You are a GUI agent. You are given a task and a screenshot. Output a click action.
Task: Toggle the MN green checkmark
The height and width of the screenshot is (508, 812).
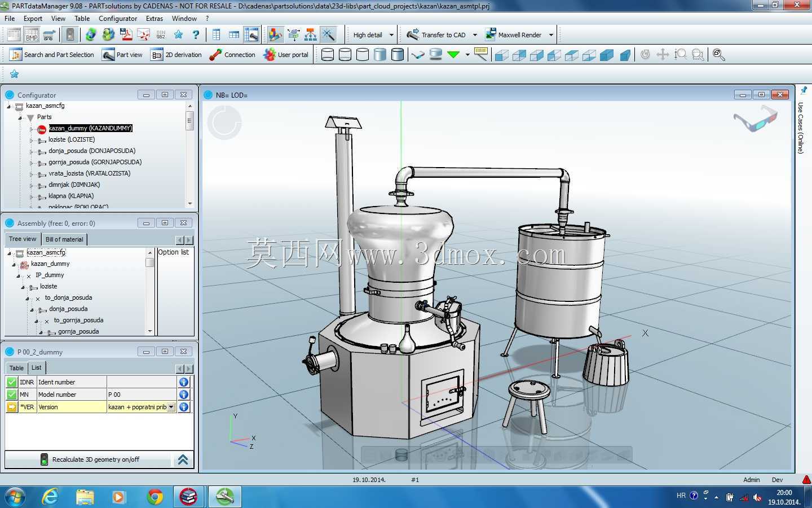(x=11, y=395)
